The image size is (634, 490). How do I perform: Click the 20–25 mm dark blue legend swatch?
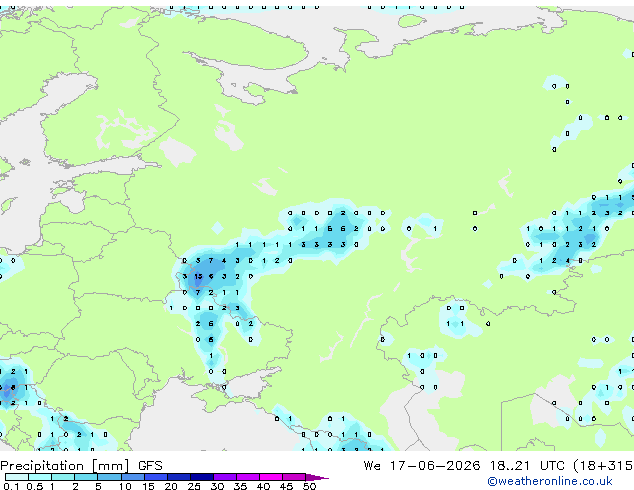(178, 477)
